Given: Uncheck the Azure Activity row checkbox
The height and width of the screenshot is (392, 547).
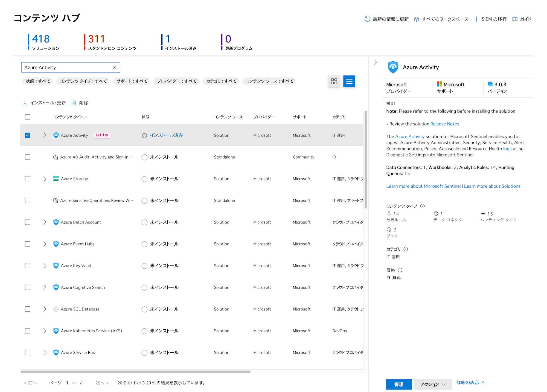Looking at the screenshot, I should click(28, 135).
